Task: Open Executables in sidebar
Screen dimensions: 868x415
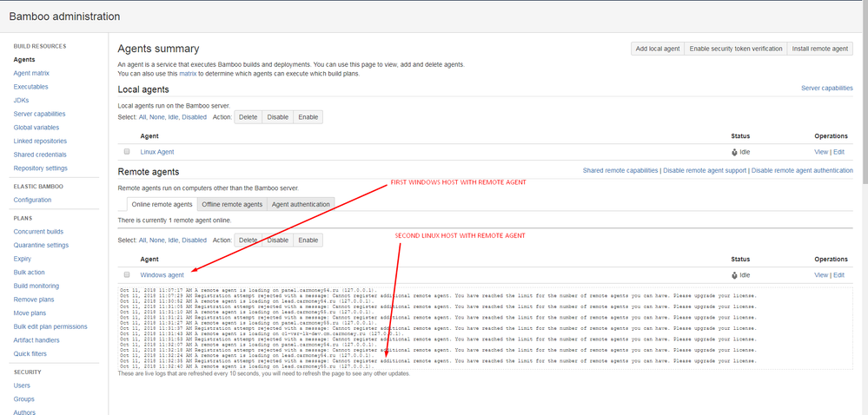Action: 30,87
